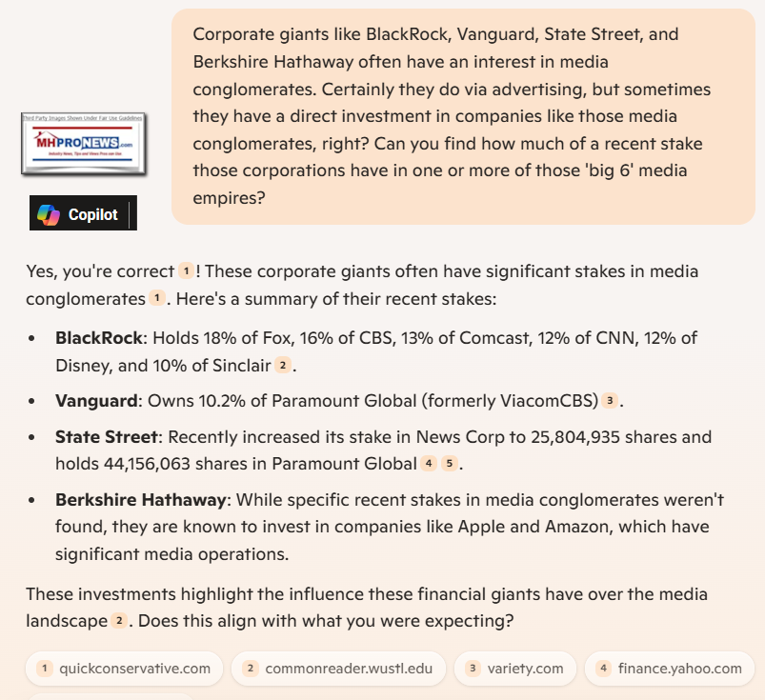The height and width of the screenshot is (700, 765).
Task: Click the bold "State Street" heading text
Action: pos(106,437)
